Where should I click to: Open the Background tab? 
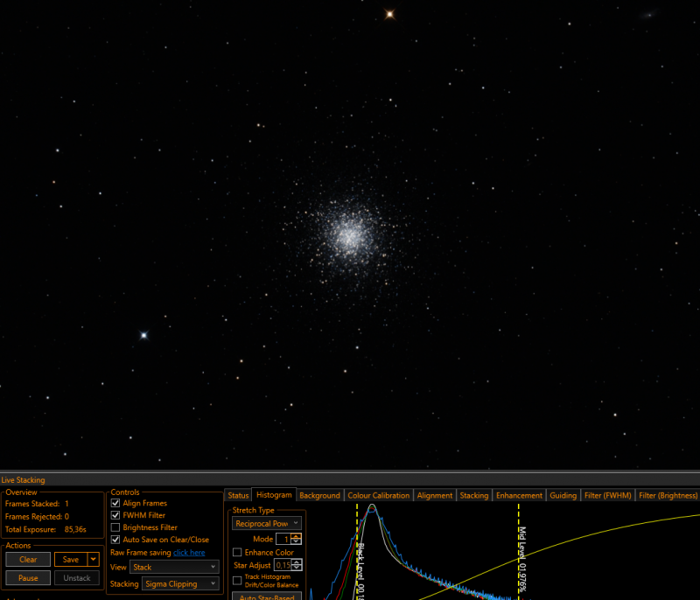pos(319,496)
